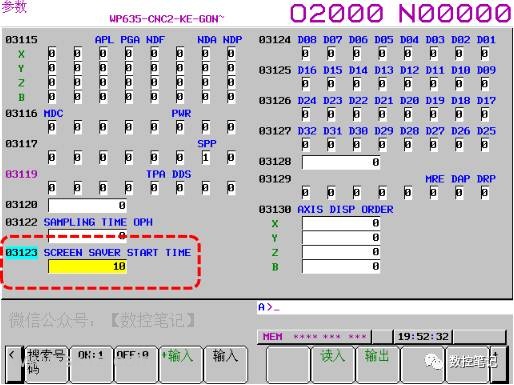Select the ON:1 soft key
The height and width of the screenshot is (385, 514).
pyautogui.click(x=91, y=364)
